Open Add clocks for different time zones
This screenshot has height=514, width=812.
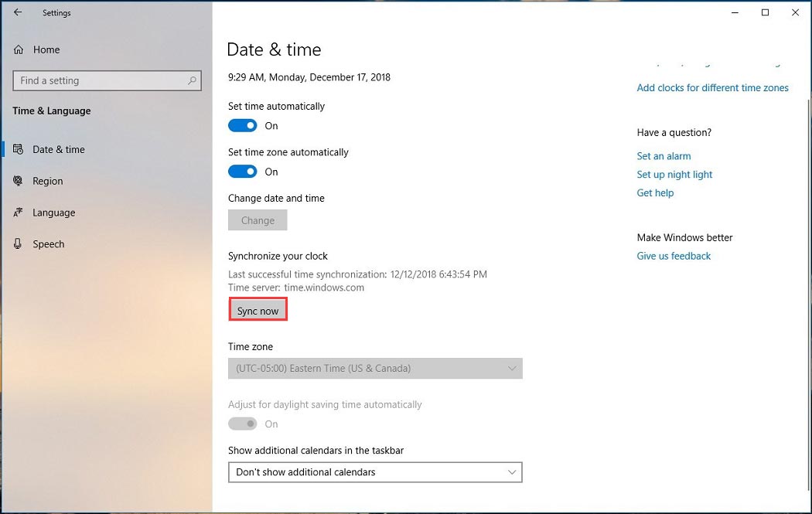pos(712,88)
